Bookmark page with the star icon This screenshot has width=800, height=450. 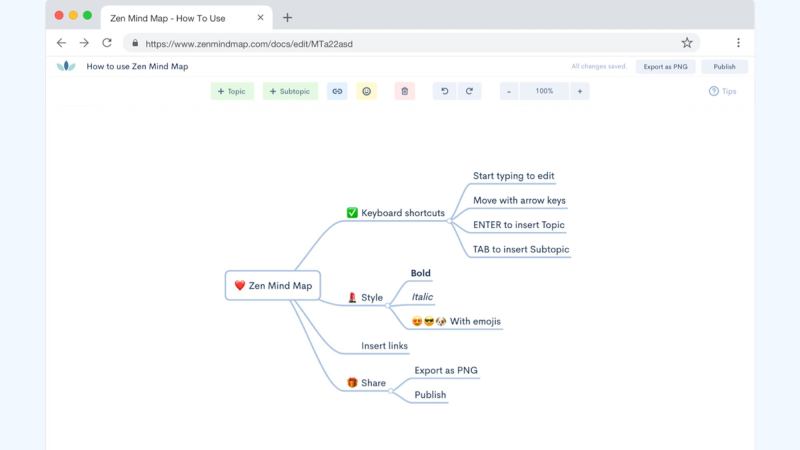point(687,43)
